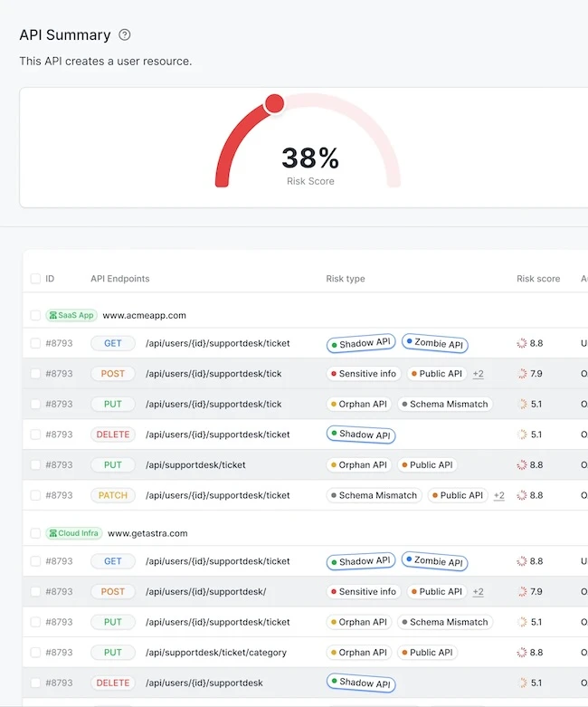
Task: Expand +2 risk types in first POST row
Action: click(x=478, y=374)
